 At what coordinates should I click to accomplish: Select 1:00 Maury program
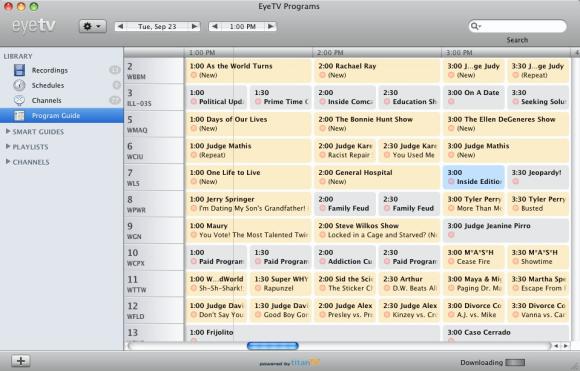click(248, 230)
